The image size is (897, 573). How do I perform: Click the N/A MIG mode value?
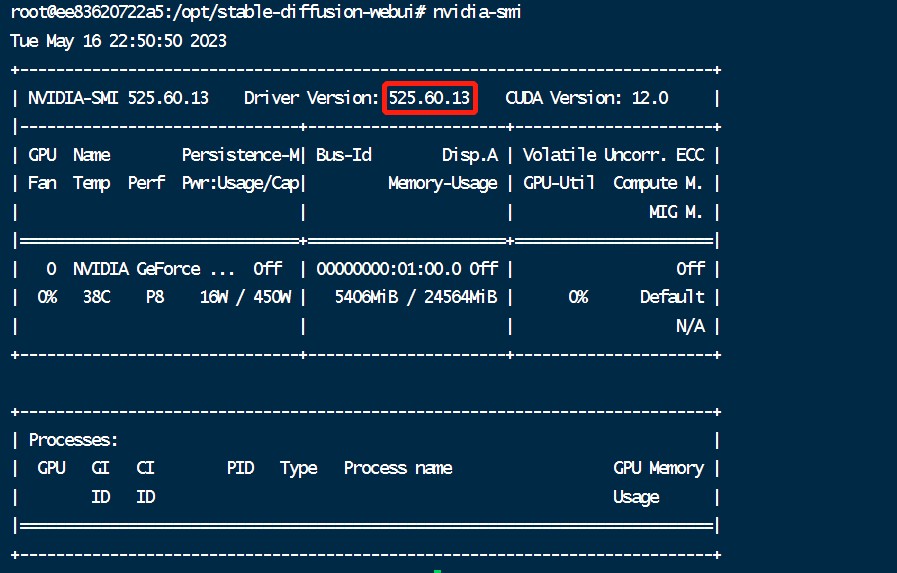pyautogui.click(x=690, y=326)
